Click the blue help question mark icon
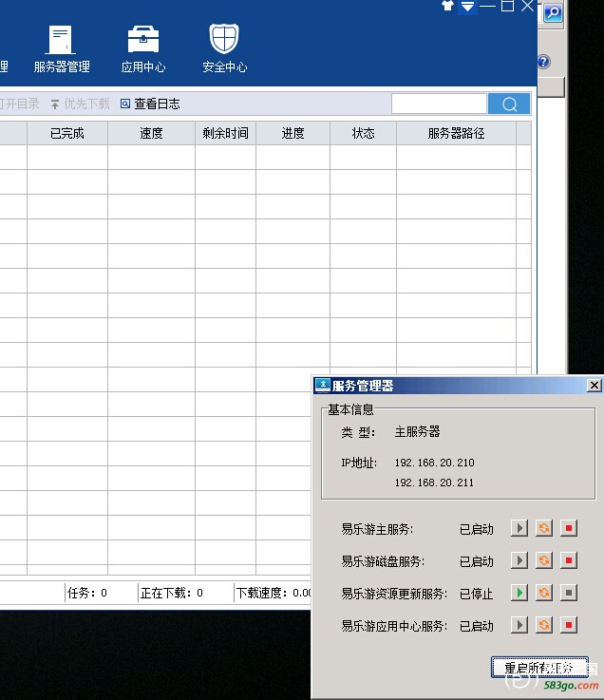The image size is (604, 700). [543, 62]
